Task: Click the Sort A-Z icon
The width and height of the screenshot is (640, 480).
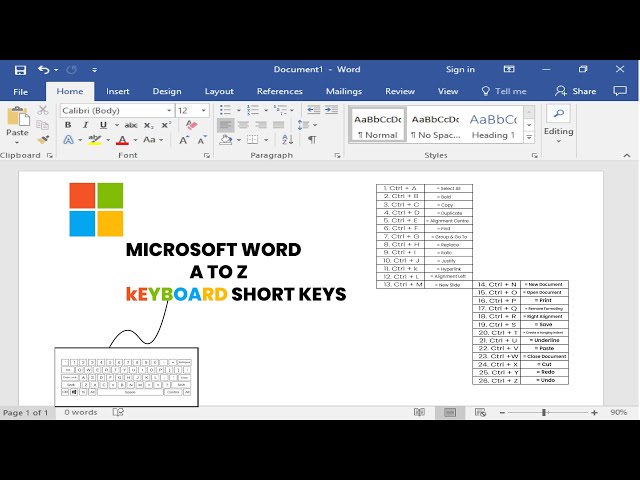Action: (x=288, y=140)
